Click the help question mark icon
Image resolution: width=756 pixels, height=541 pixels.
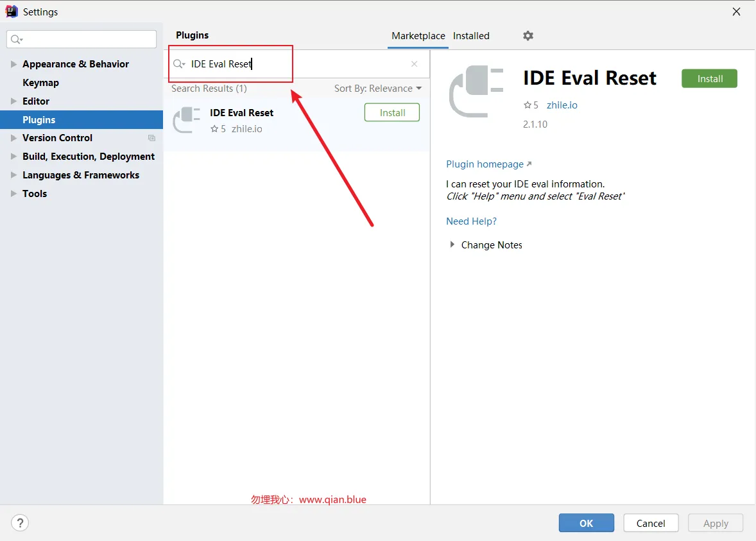click(20, 522)
